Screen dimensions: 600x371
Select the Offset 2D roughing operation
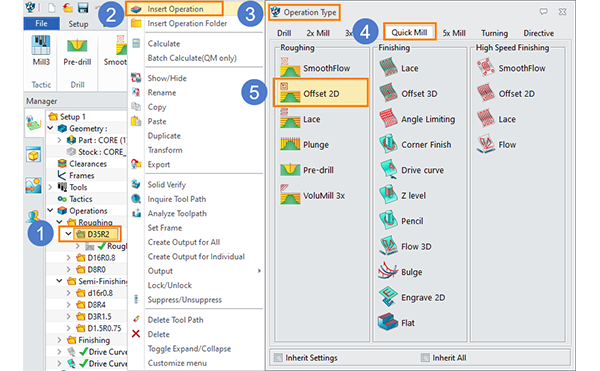321,93
